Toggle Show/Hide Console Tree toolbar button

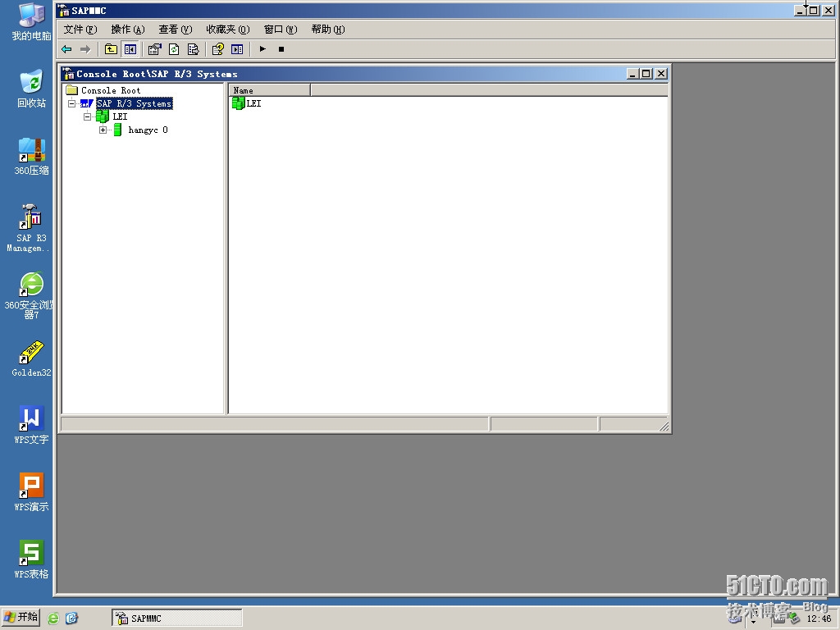coord(130,49)
